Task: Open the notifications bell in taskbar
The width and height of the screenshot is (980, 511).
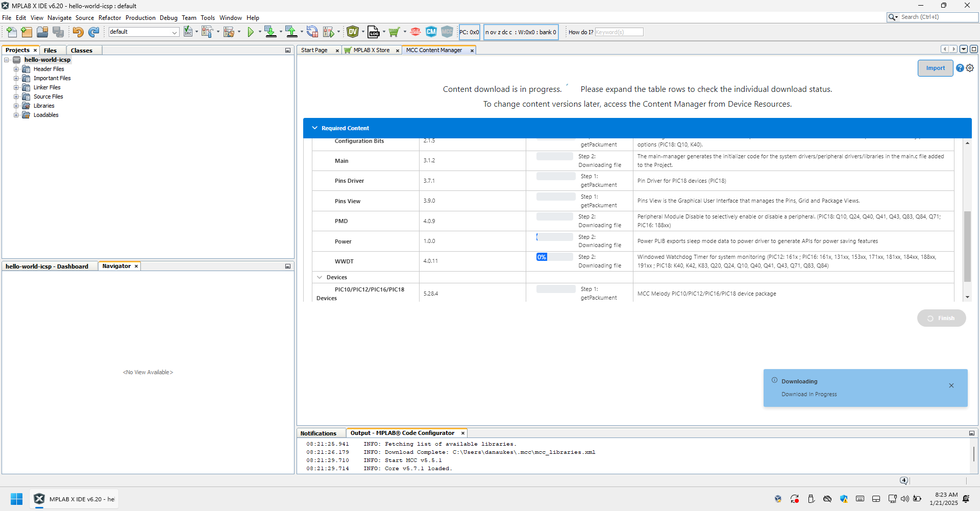Action: click(x=966, y=499)
